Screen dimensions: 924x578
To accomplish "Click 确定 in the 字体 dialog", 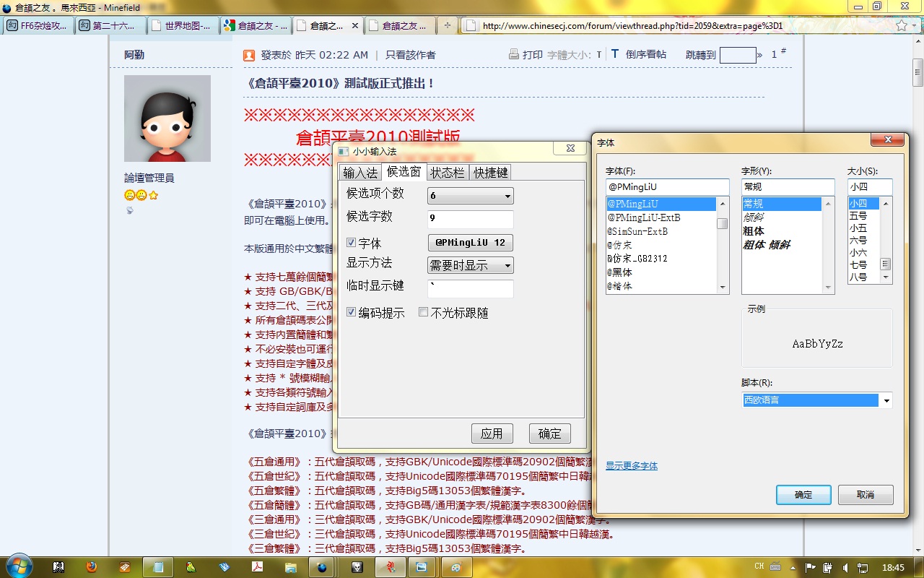I will pos(803,495).
